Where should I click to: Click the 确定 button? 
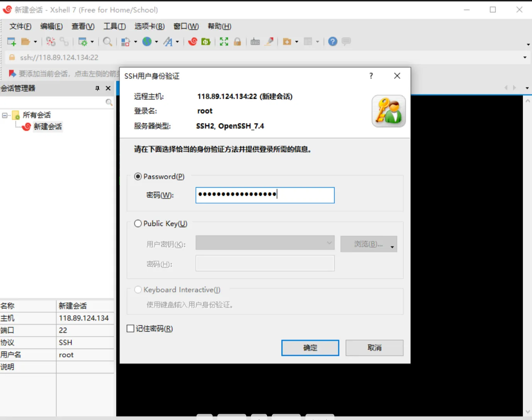click(x=310, y=348)
